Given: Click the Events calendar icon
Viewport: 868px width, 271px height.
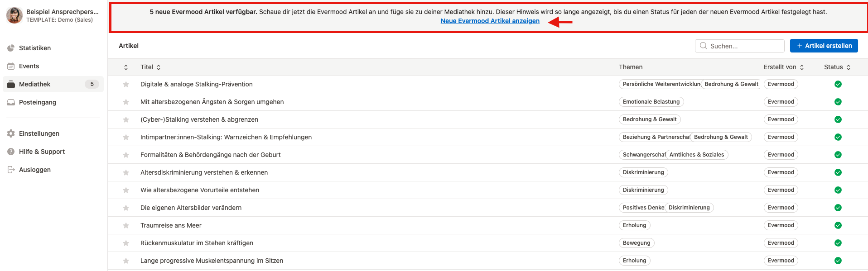Looking at the screenshot, I should [x=11, y=66].
